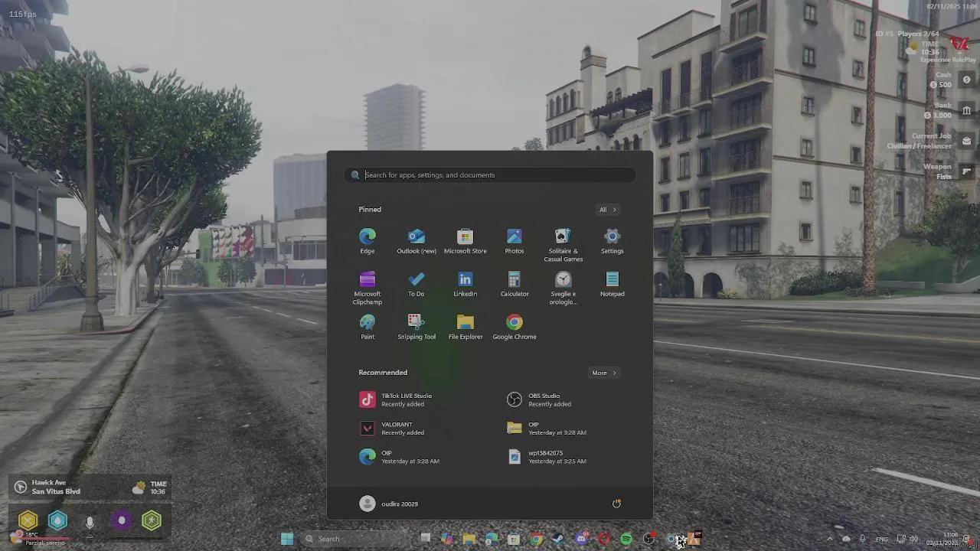
Task: Open the cudlira 20029 user account menu
Action: pos(389,504)
